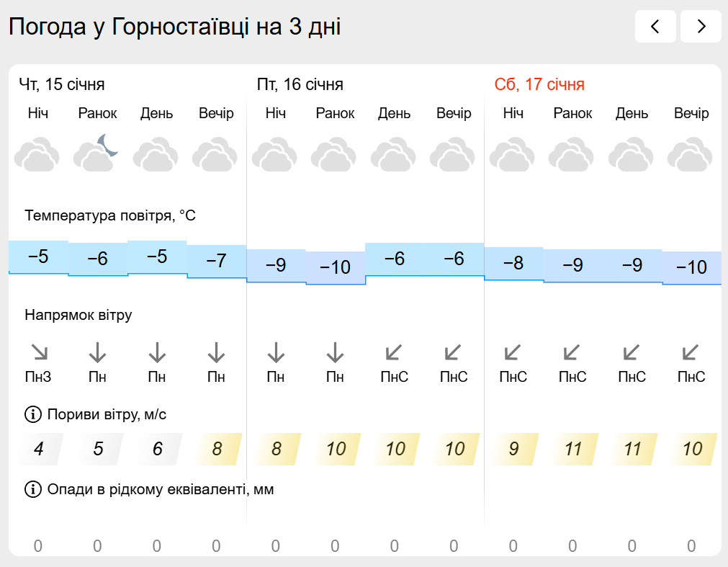Click the forecast title for Hornostaivka
The height and width of the screenshot is (567, 728).
[x=174, y=27]
